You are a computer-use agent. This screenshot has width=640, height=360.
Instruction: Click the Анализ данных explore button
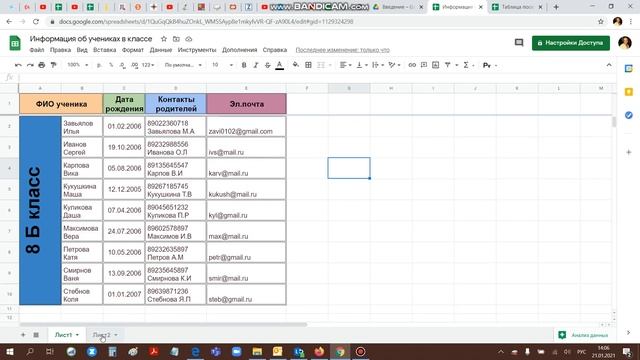(x=584, y=335)
